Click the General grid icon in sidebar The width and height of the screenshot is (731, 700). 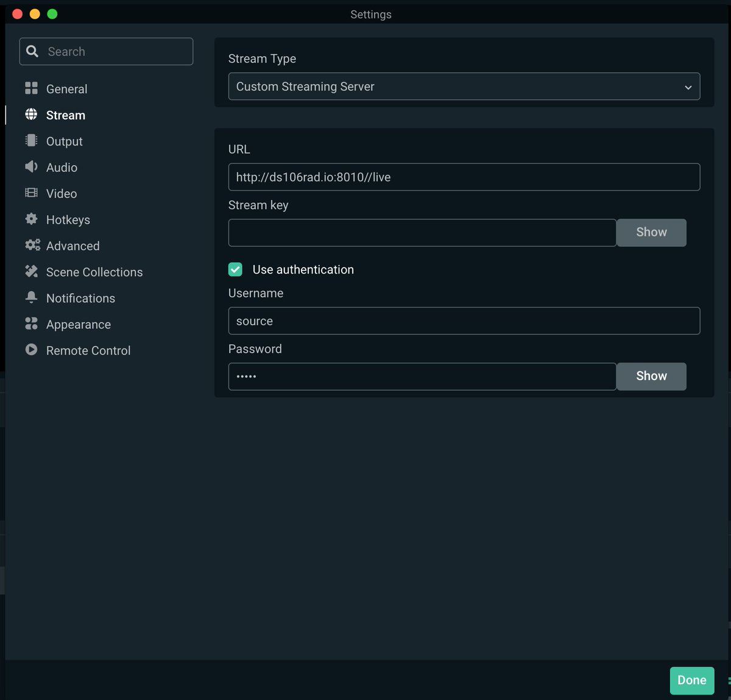click(x=31, y=88)
